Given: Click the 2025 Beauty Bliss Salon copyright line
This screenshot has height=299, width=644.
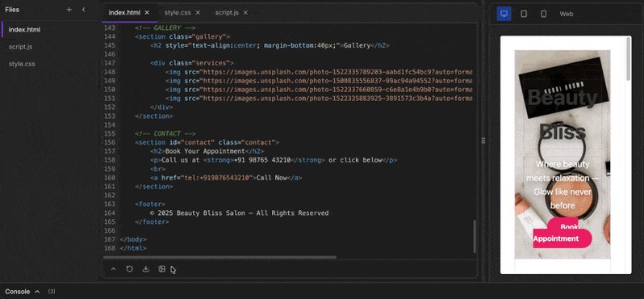Looking at the screenshot, I should coord(239,213).
